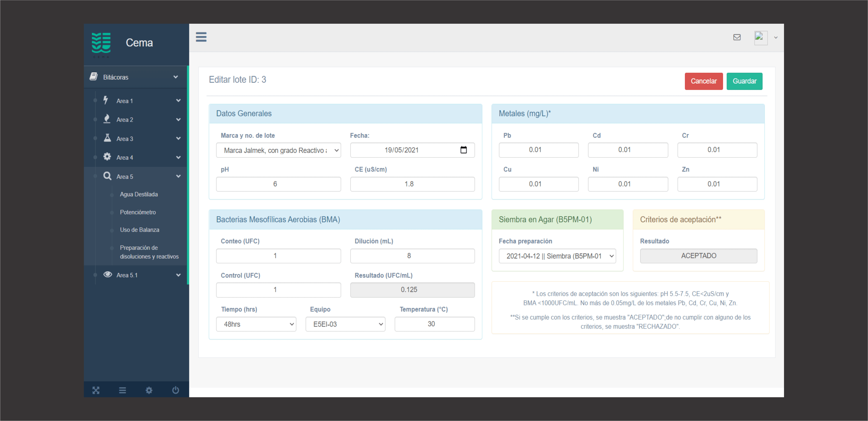
Task: Click 'Siembra en Agar (B5PM-01)' header
Action: 557,219
